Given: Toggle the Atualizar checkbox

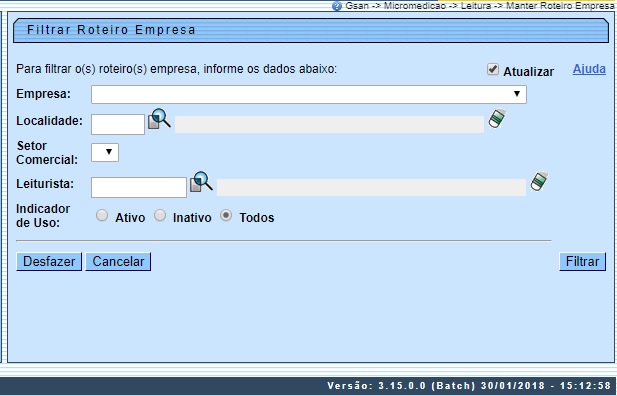Looking at the screenshot, I should coord(493,69).
